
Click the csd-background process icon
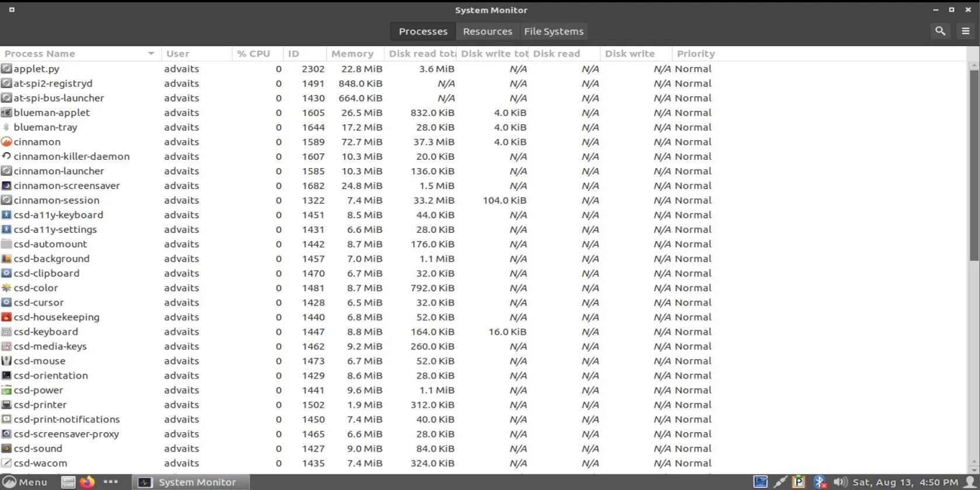point(6,258)
